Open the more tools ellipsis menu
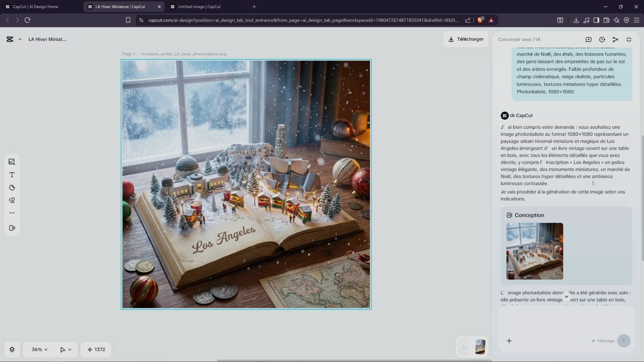This screenshot has height=362, width=644. pos(12,213)
